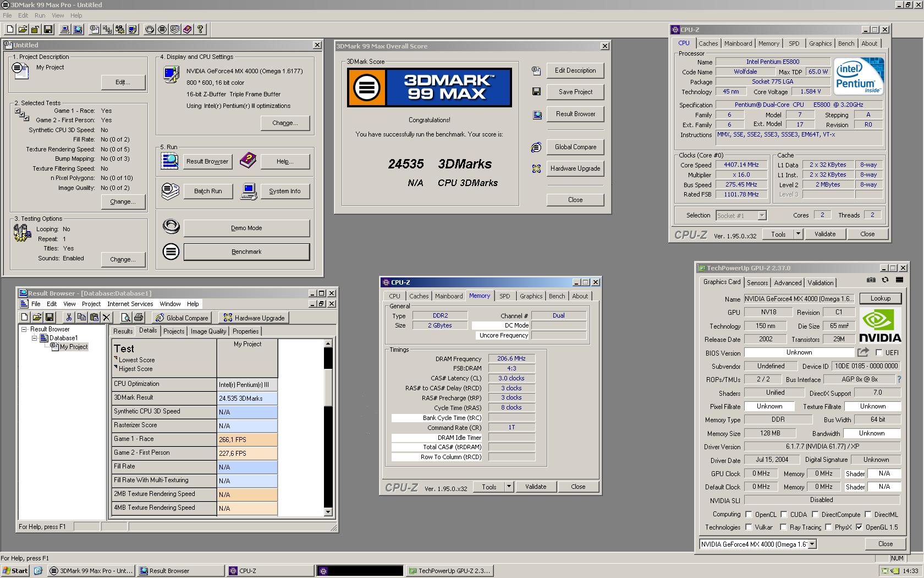Click the Save floppy icon in 3DMark toolbar
Screen dimensions: 924x578
click(x=48, y=29)
